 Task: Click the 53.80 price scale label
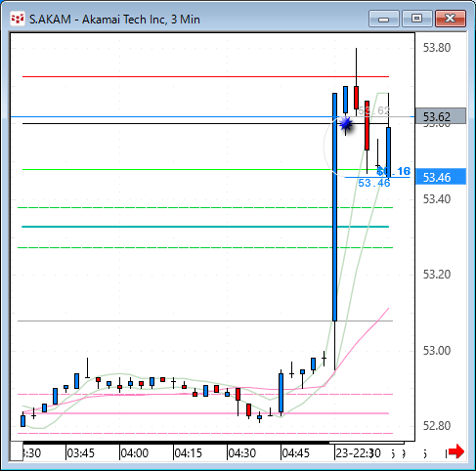click(437, 48)
